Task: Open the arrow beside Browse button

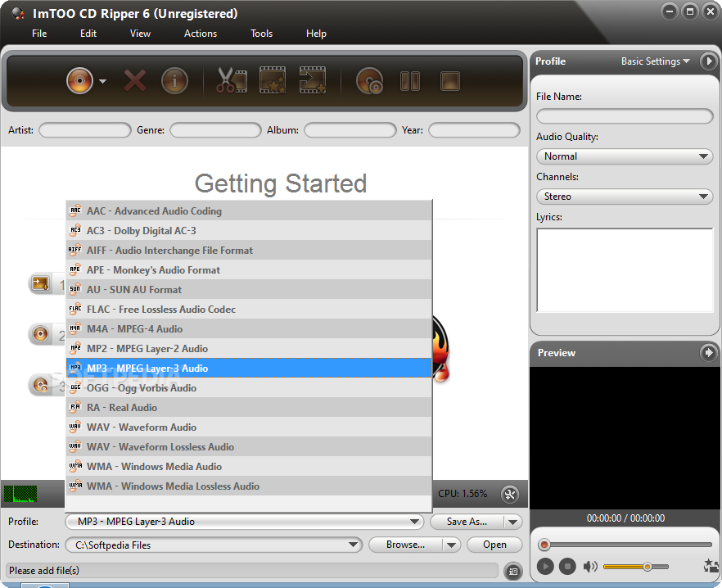Action: pos(451,545)
